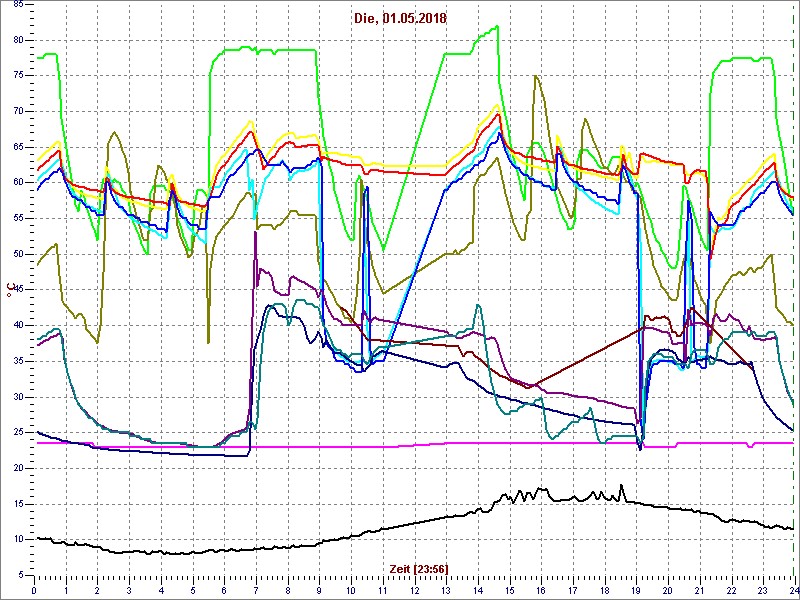Click the 'Zeit [23:56]' axis label
Viewport: 800px width, 600px height.
(x=418, y=568)
